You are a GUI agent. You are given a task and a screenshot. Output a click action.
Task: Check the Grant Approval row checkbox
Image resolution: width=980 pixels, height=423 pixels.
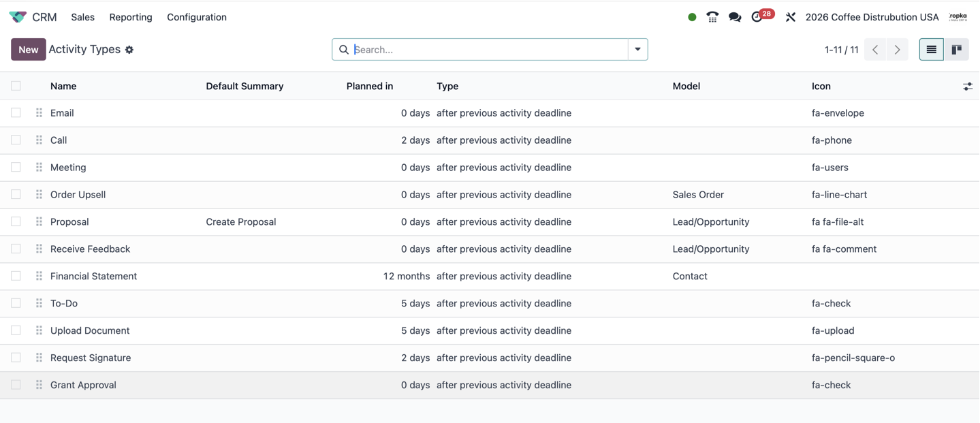pyautogui.click(x=16, y=386)
